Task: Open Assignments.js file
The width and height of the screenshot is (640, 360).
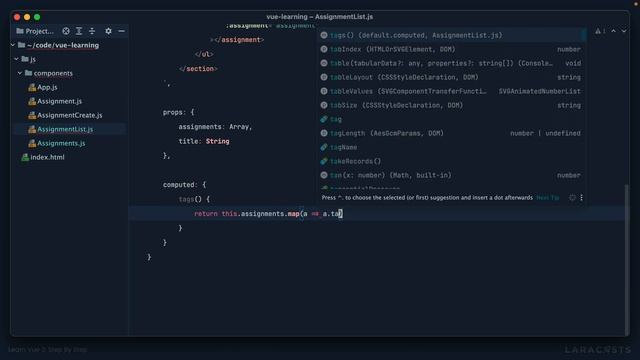Action: [x=61, y=143]
